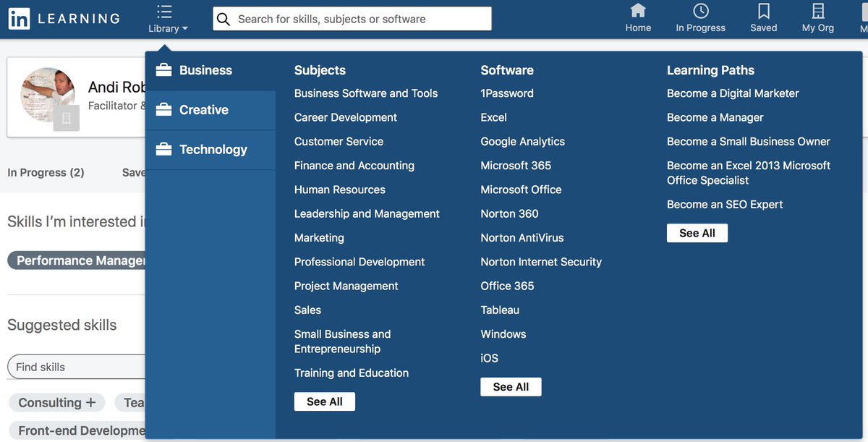Viewport: 868px width, 442px height.
Task: Select the Subjects column heading
Action: pos(320,70)
